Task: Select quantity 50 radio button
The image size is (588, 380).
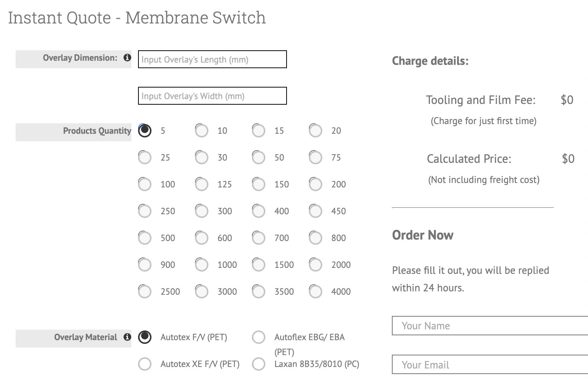Action: tap(259, 158)
